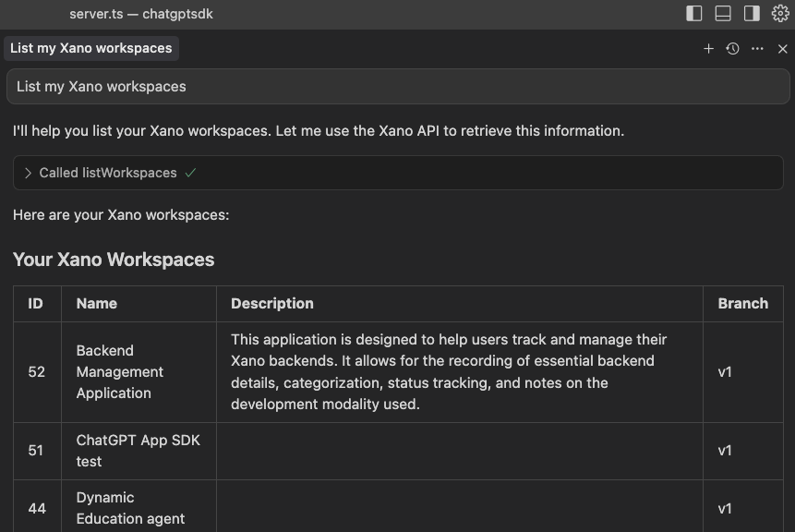The height and width of the screenshot is (532, 795).
Task: Open the more actions ellipsis menu
Action: pyautogui.click(x=758, y=48)
